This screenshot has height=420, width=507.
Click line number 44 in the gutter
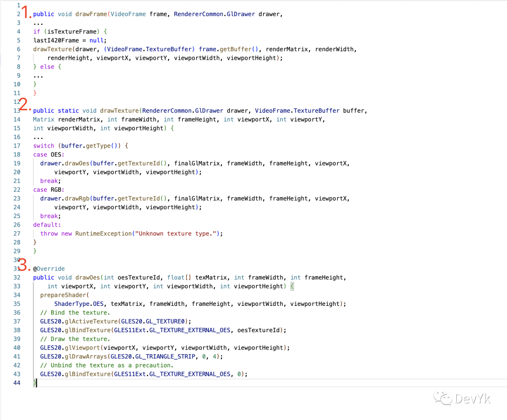click(17, 383)
